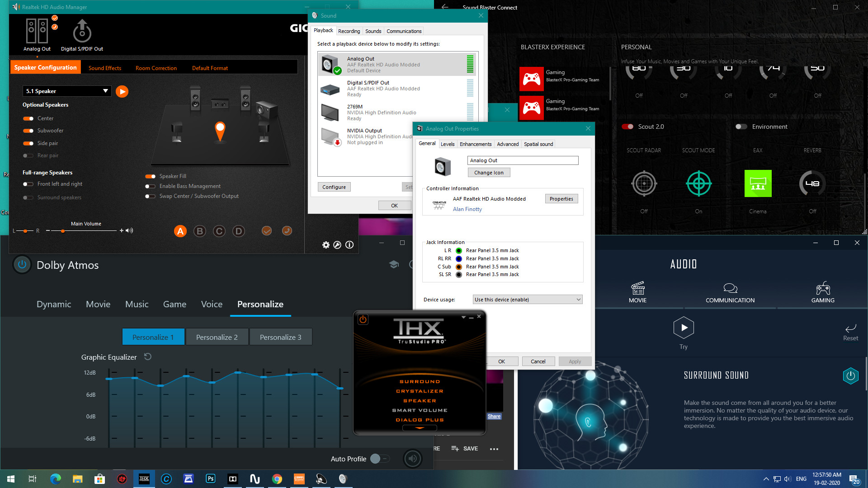The width and height of the screenshot is (868, 488).
Task: Open the Alan Finotty link
Action: point(467,209)
